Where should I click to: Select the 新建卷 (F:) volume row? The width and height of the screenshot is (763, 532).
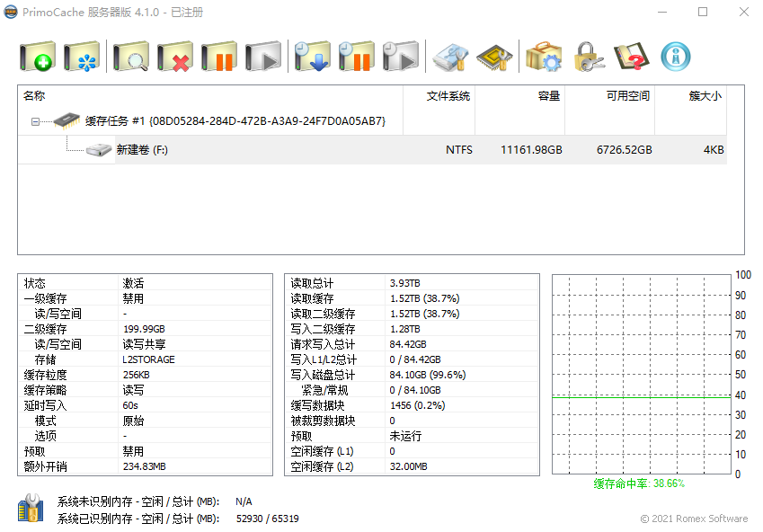[x=142, y=150]
